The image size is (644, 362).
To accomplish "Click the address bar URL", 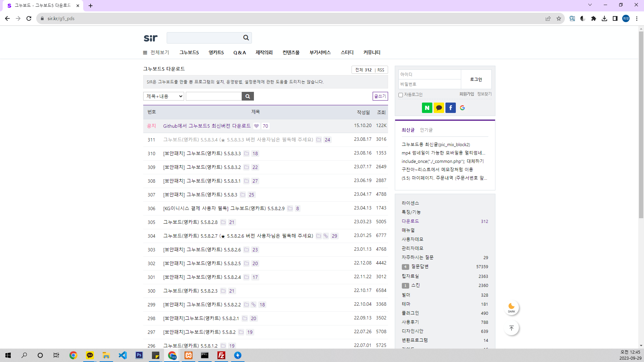I will (x=61, y=18).
